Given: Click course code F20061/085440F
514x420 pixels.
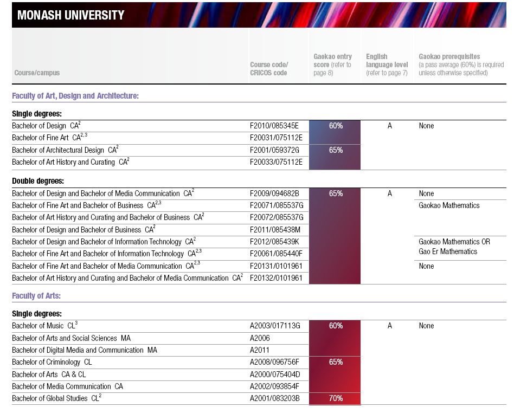Looking at the screenshot, I should (276, 254).
